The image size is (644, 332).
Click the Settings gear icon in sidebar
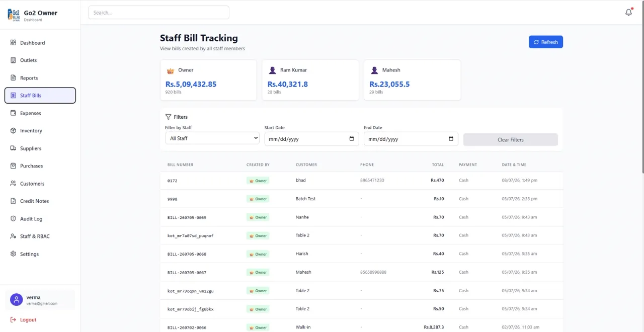coord(13,254)
